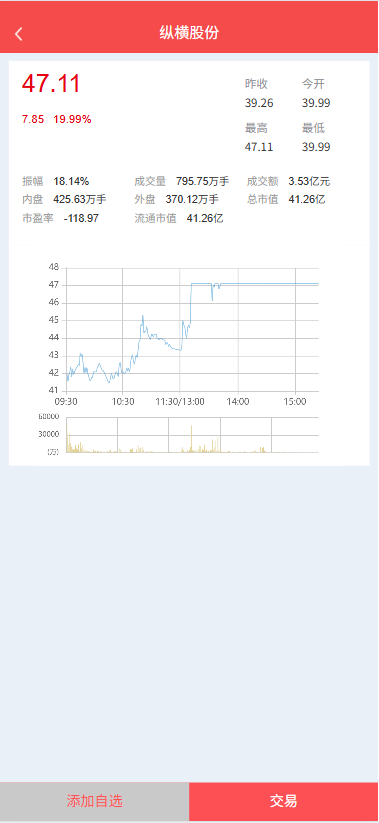379x823 pixels.
Task: Select the 昨收 value 39.26
Action: pyautogui.click(x=259, y=103)
